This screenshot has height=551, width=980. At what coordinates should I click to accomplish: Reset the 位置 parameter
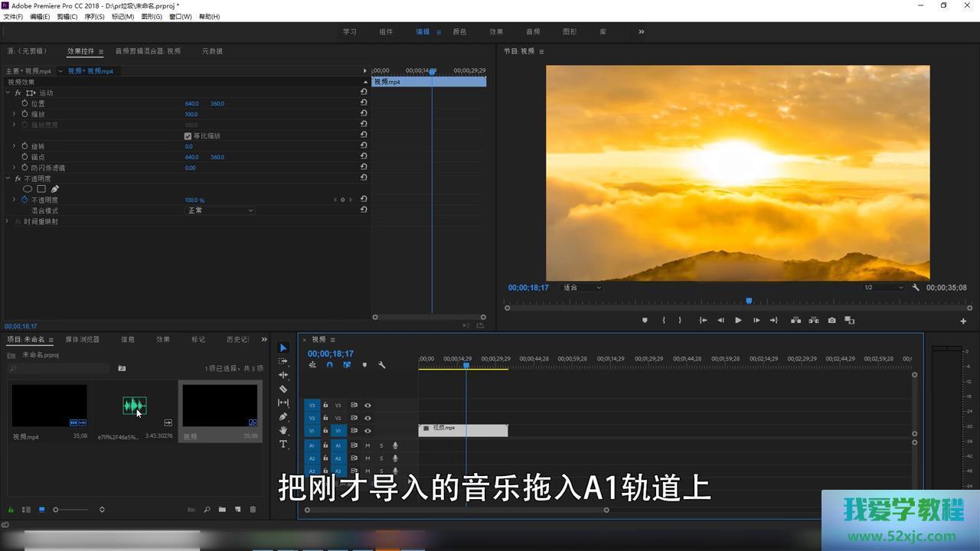pyautogui.click(x=364, y=103)
